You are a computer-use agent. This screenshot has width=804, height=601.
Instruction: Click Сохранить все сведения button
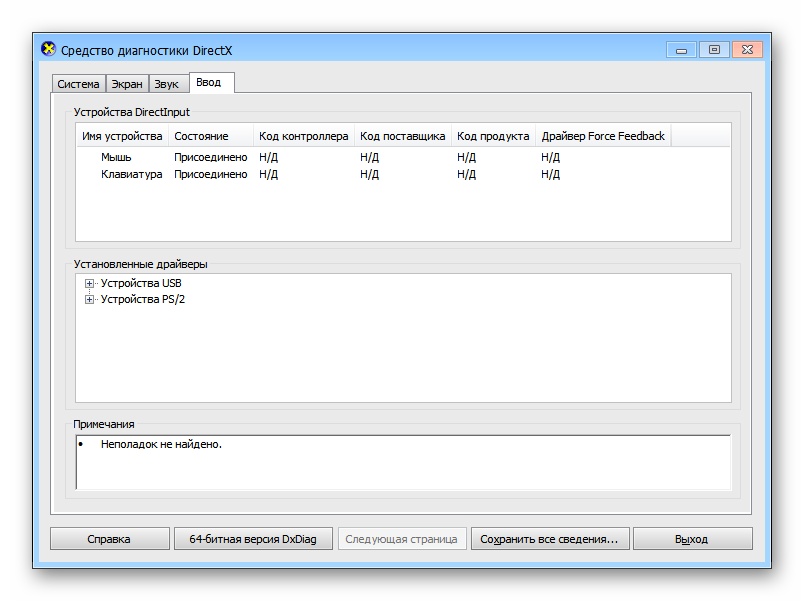(549, 539)
